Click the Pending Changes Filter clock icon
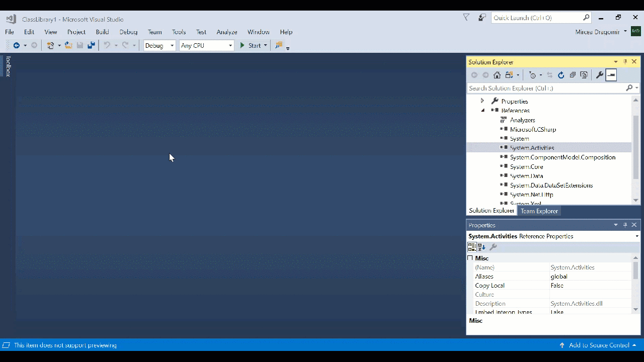This screenshot has width=644, height=362. (x=533, y=75)
